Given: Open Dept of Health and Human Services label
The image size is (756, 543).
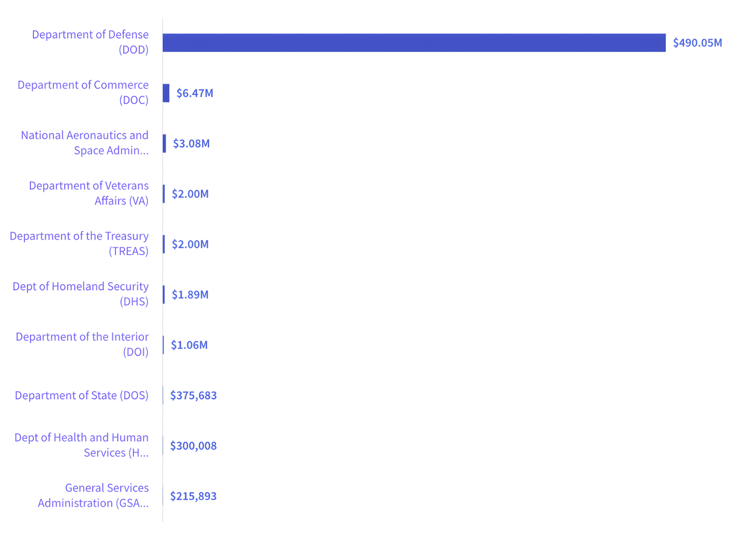Looking at the screenshot, I should click(81, 445).
